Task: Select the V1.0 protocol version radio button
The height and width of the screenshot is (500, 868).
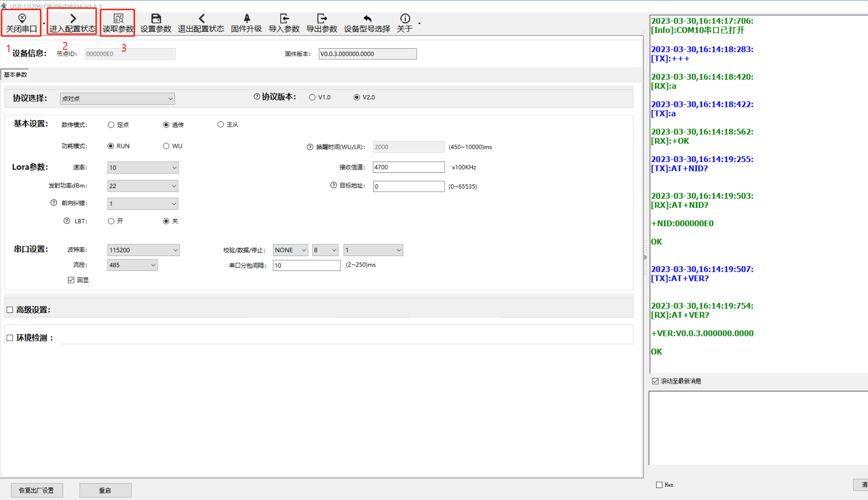Action: (x=312, y=97)
